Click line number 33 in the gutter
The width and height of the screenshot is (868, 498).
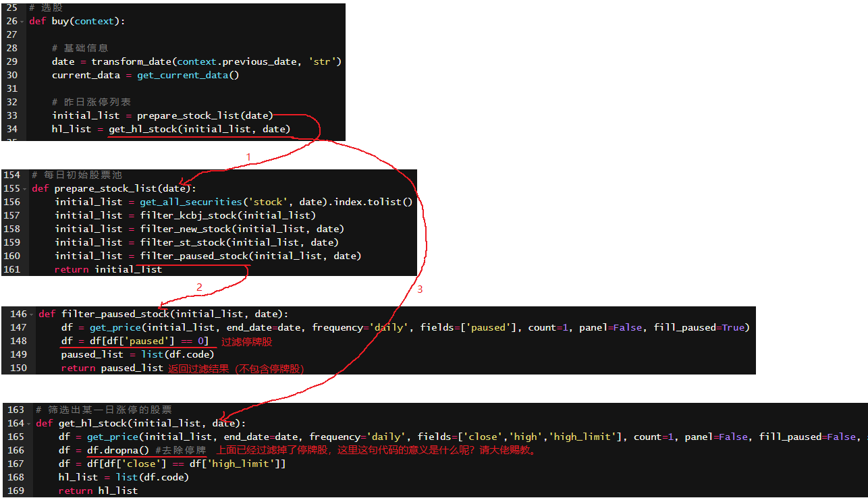pos(11,115)
